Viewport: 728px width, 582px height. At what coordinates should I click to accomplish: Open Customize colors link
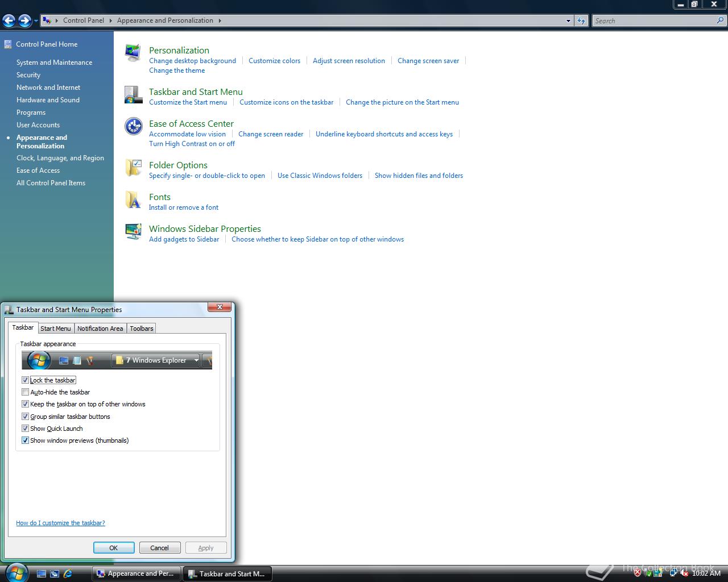tap(274, 61)
